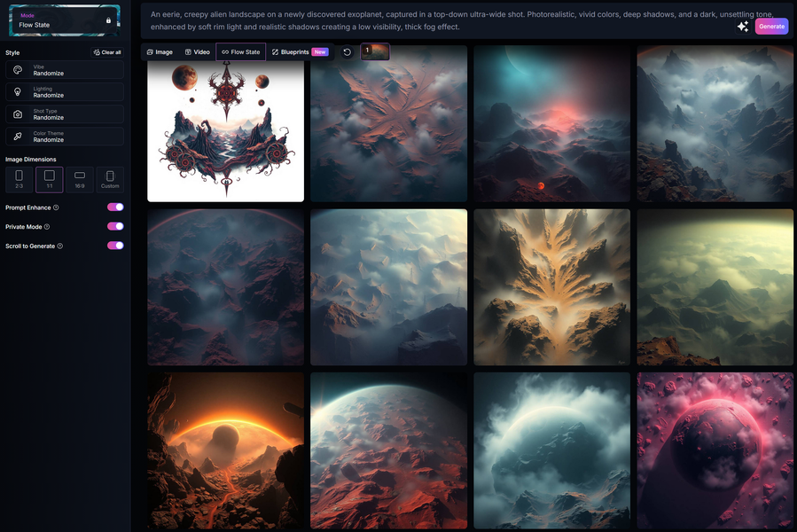Open the Color Theme Randomize dropdown

coord(65,137)
